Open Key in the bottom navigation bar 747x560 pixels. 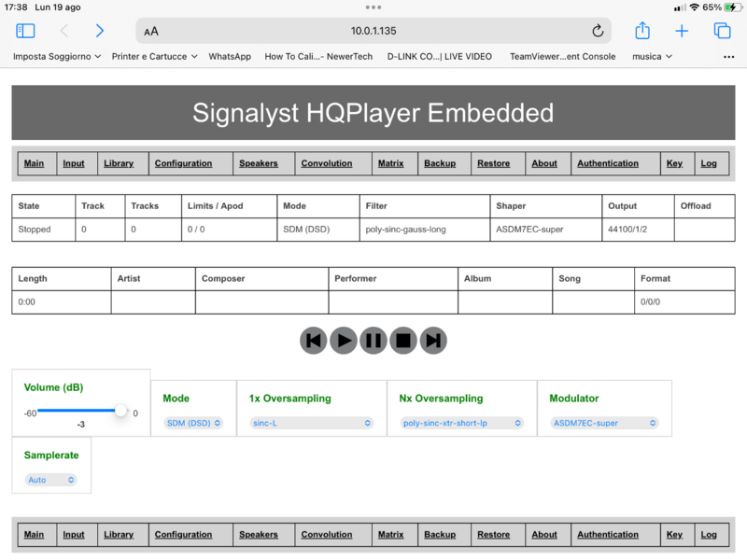click(x=674, y=535)
